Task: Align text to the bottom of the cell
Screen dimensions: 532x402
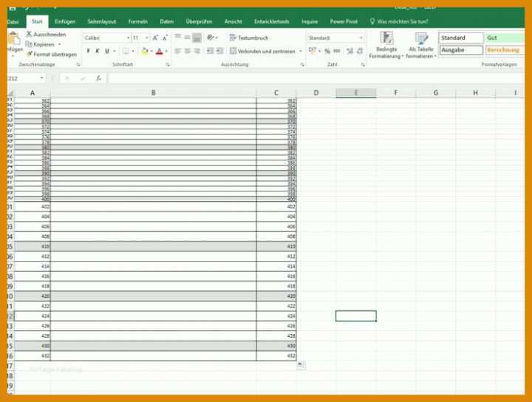Action: tap(197, 38)
